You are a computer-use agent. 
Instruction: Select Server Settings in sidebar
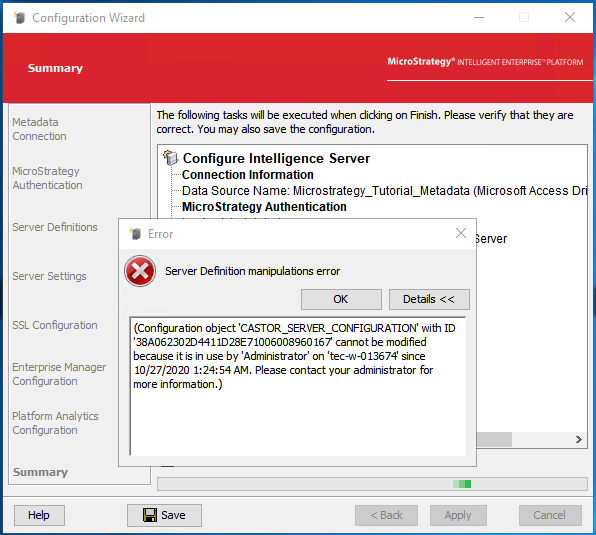point(49,276)
